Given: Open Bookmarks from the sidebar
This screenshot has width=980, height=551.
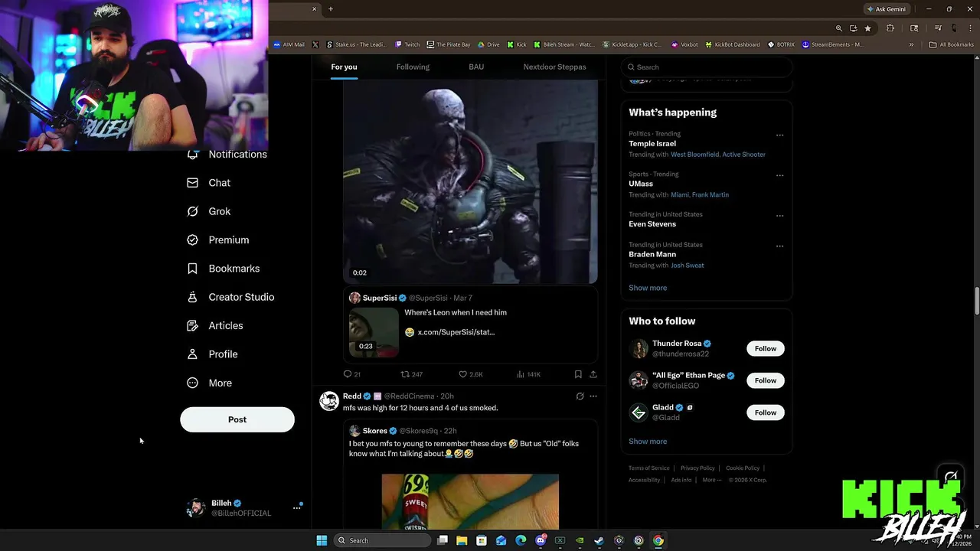Looking at the screenshot, I should click(224, 269).
